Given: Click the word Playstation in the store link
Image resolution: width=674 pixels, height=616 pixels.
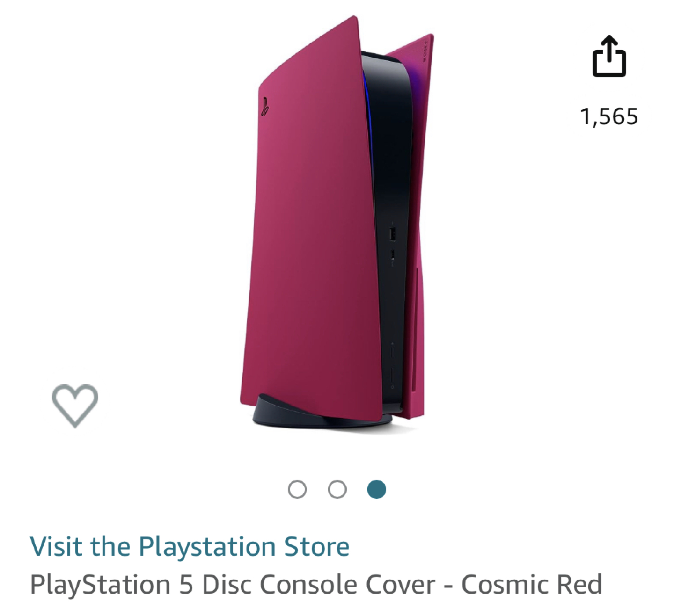Looking at the screenshot, I should 207,546.
